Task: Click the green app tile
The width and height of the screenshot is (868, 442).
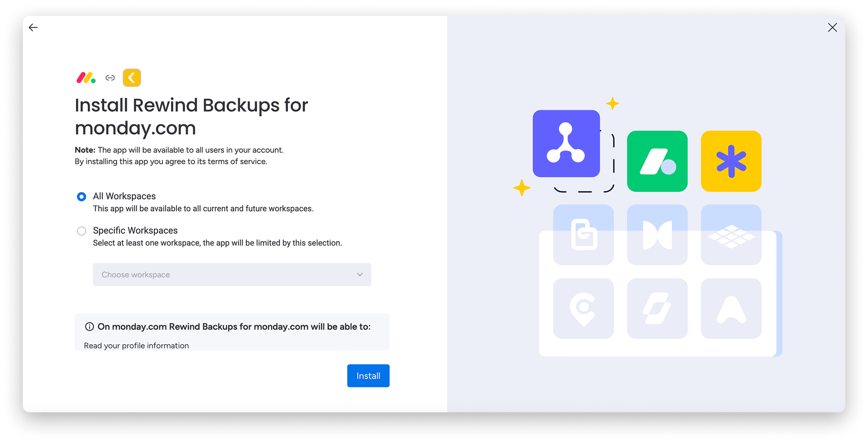Action: click(x=657, y=161)
